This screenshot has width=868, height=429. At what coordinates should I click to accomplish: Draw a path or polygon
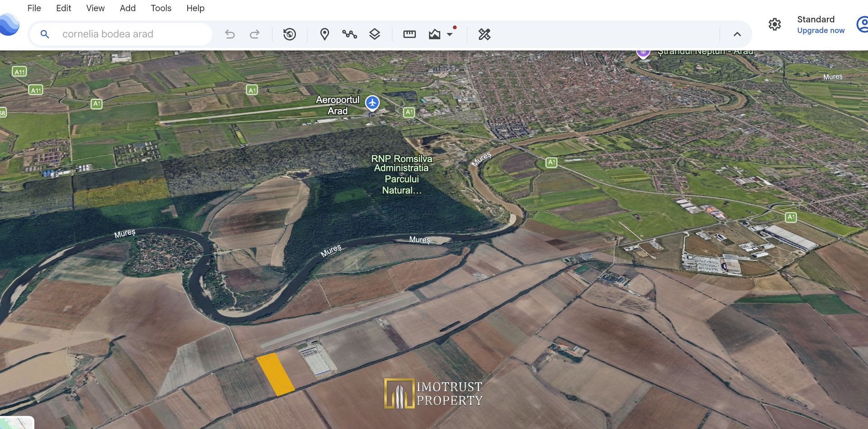[x=349, y=34]
